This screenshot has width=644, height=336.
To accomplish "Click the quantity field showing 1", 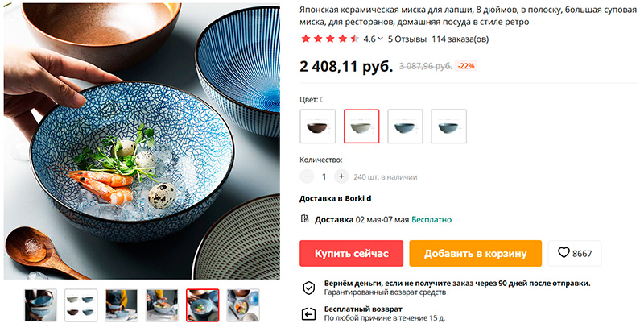I will [x=324, y=176].
